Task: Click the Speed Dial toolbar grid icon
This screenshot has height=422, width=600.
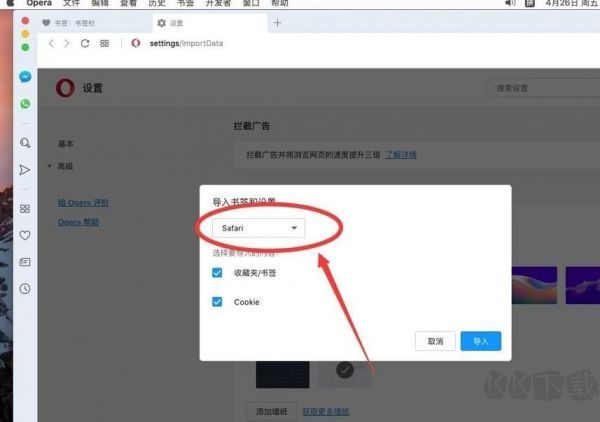Action: click(104, 43)
